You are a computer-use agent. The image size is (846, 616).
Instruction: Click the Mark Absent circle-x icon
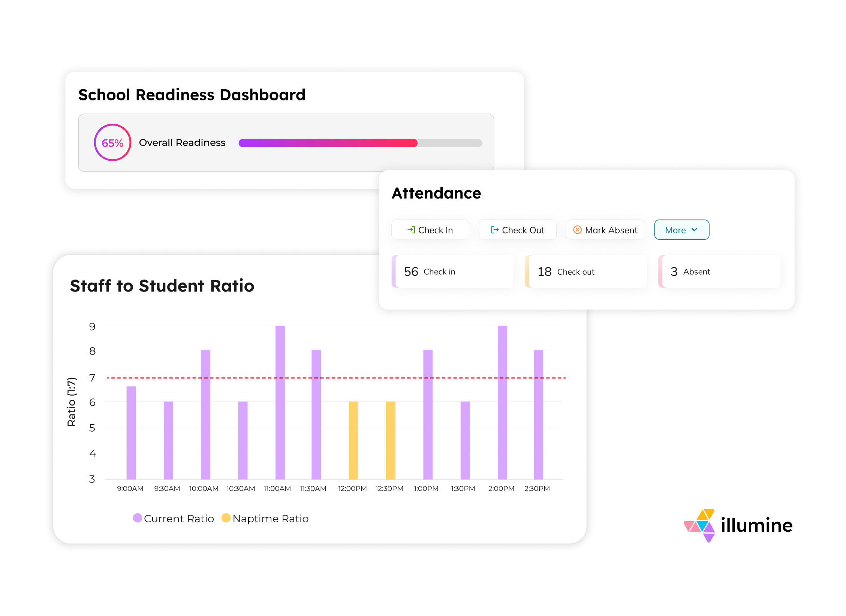click(577, 230)
